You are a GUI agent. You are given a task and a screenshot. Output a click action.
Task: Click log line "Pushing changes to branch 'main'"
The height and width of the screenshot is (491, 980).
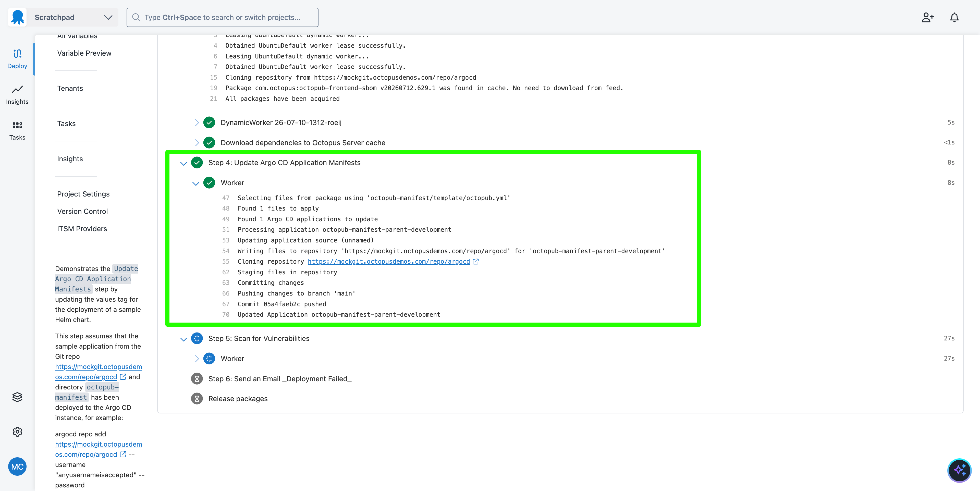click(x=296, y=294)
